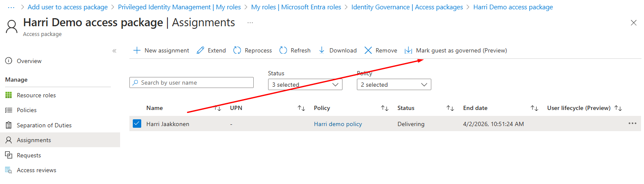The image size is (644, 184).
Task: Close the Assignments blade
Action: click(x=633, y=23)
